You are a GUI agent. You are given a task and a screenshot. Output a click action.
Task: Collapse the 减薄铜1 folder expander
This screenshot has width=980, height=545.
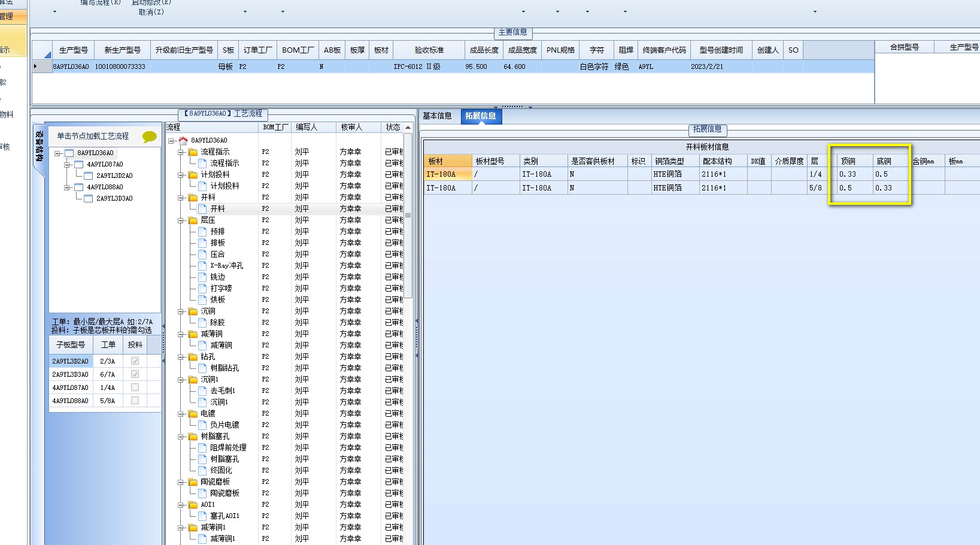(181, 528)
